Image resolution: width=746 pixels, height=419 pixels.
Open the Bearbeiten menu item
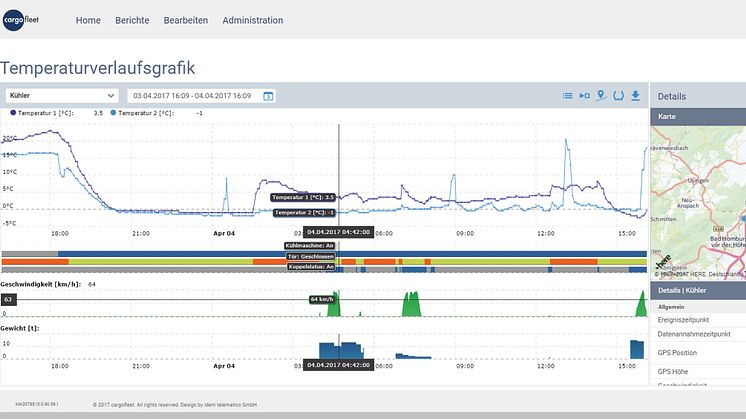click(x=187, y=20)
